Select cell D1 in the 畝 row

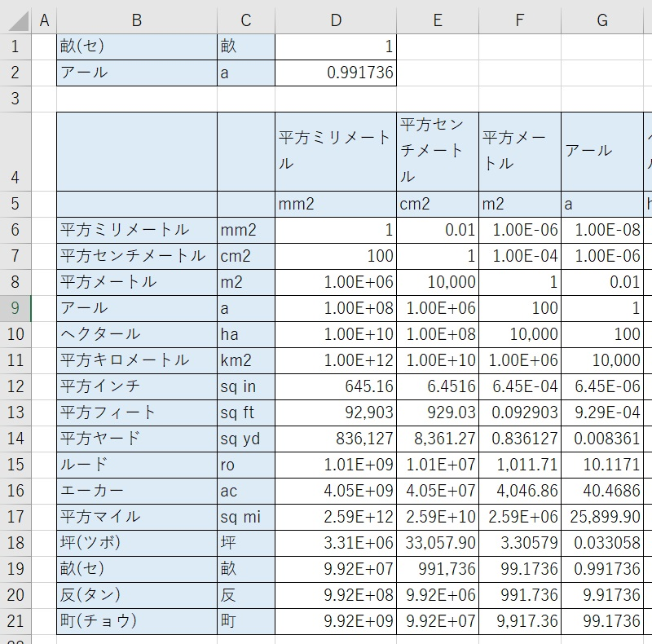point(336,46)
